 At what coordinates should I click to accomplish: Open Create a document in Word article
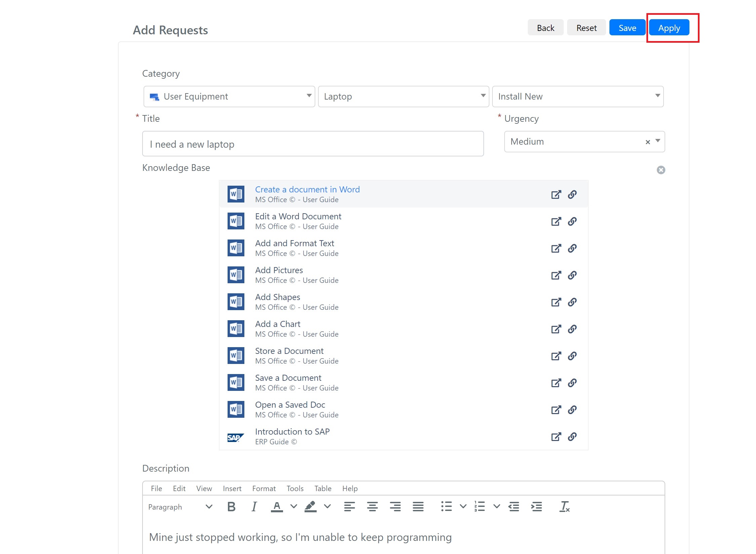point(307,189)
